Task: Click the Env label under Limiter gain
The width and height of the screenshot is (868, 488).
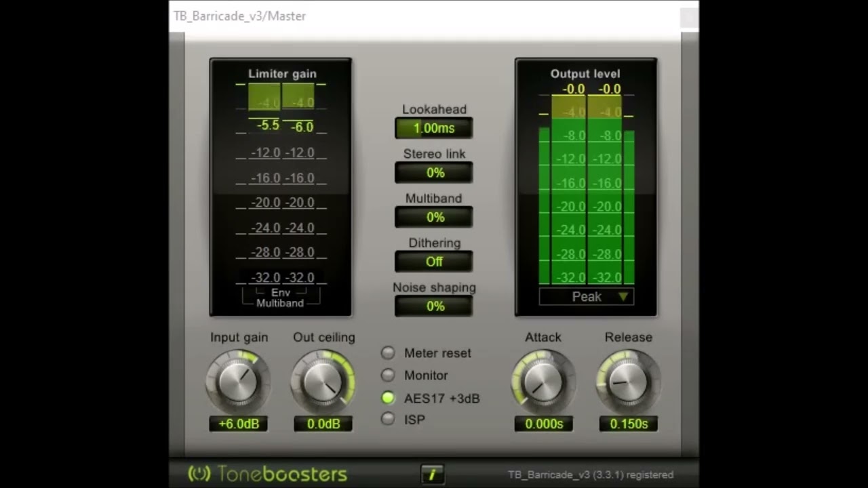Action: click(281, 293)
